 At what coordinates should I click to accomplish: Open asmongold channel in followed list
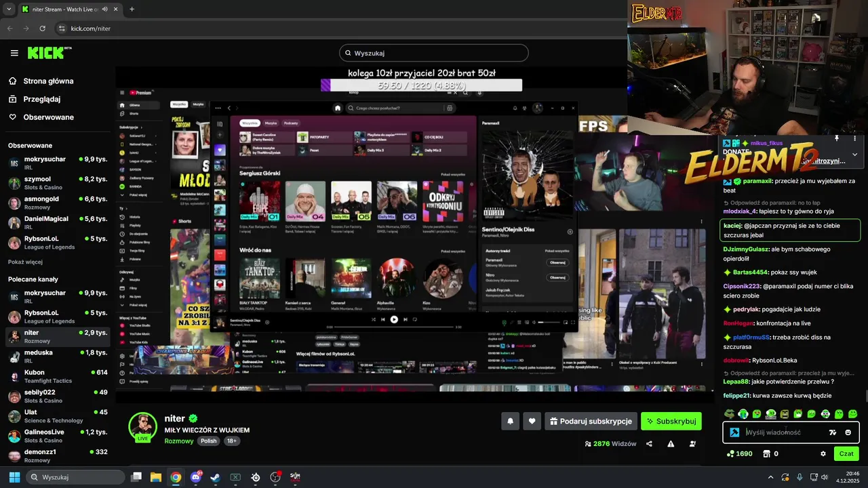pyautogui.click(x=58, y=203)
